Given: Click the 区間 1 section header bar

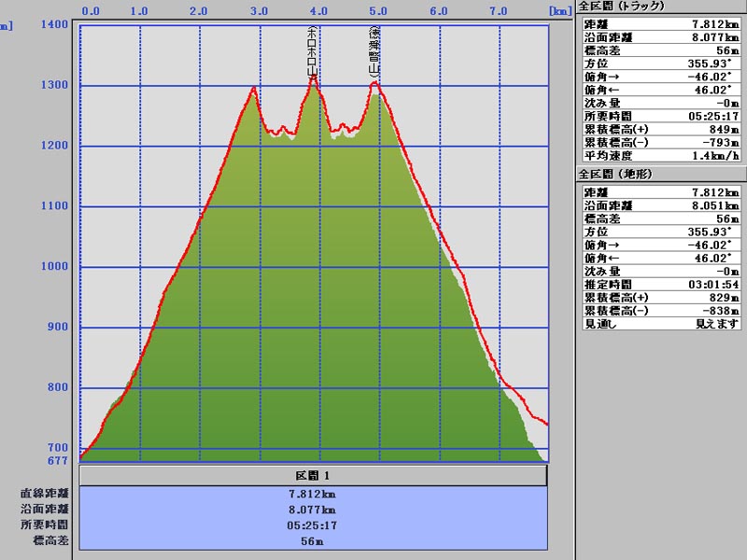Looking at the screenshot, I should (313, 475).
